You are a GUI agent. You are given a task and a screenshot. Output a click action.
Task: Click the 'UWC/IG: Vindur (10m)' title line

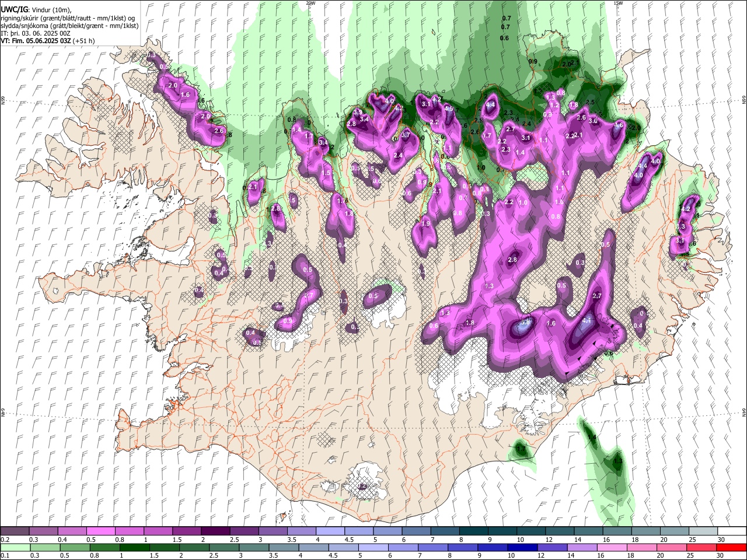point(36,10)
